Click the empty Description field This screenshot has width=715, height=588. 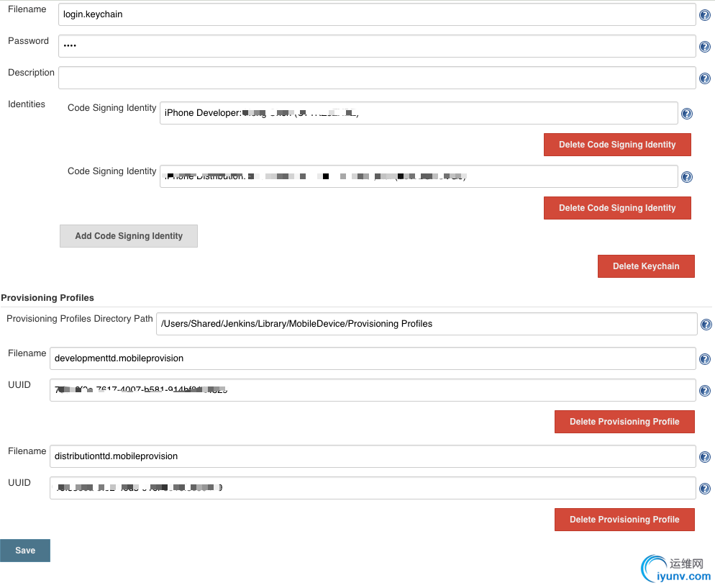coord(377,78)
